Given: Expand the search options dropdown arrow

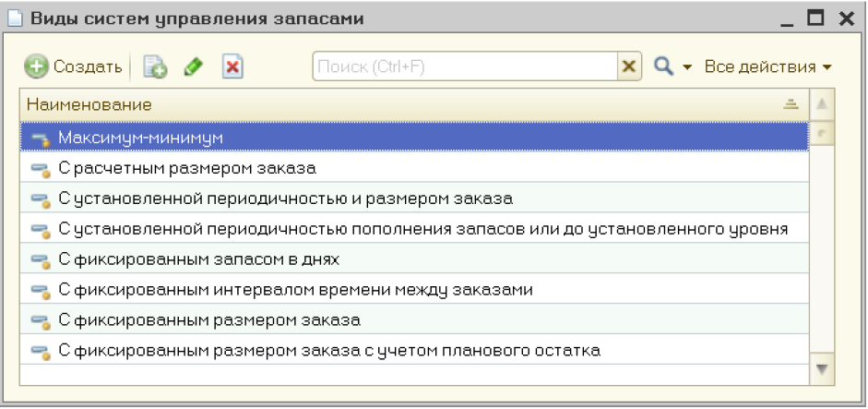Looking at the screenshot, I should 686,68.
